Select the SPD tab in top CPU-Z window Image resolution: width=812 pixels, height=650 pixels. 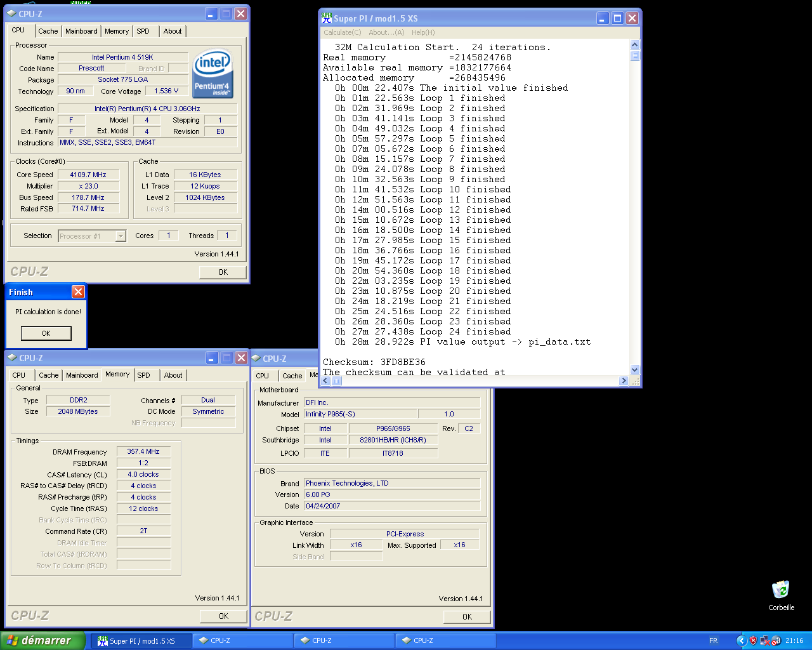click(143, 31)
